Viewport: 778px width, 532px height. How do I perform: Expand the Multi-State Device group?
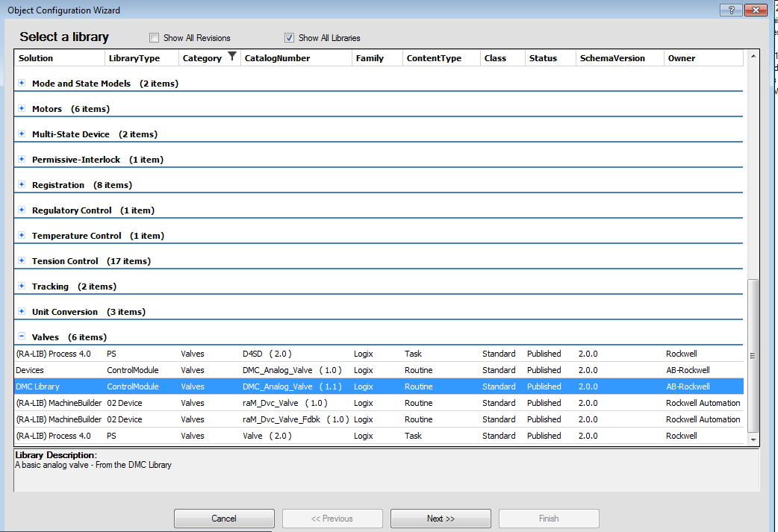click(x=22, y=134)
